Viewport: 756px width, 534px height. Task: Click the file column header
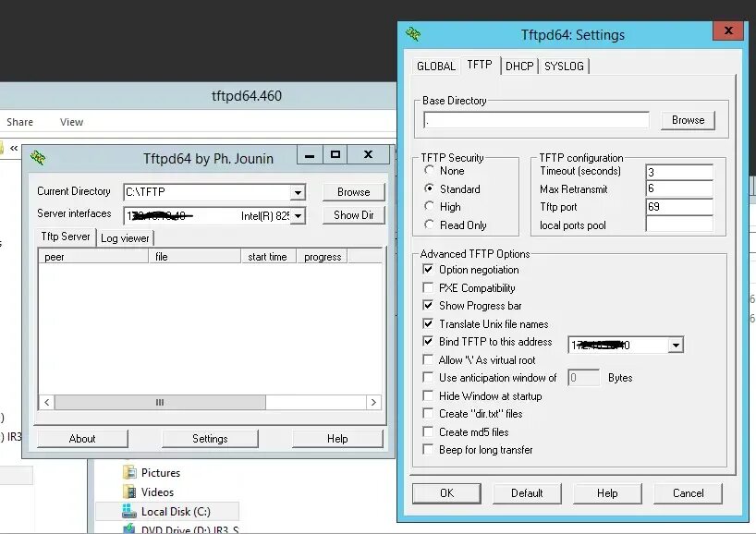point(195,257)
